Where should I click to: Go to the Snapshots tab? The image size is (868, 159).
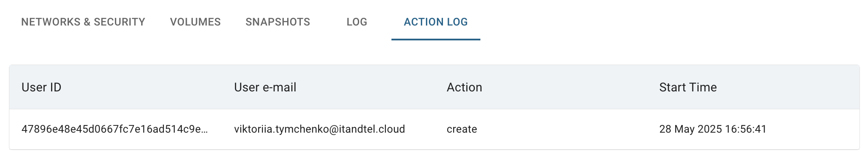278,22
